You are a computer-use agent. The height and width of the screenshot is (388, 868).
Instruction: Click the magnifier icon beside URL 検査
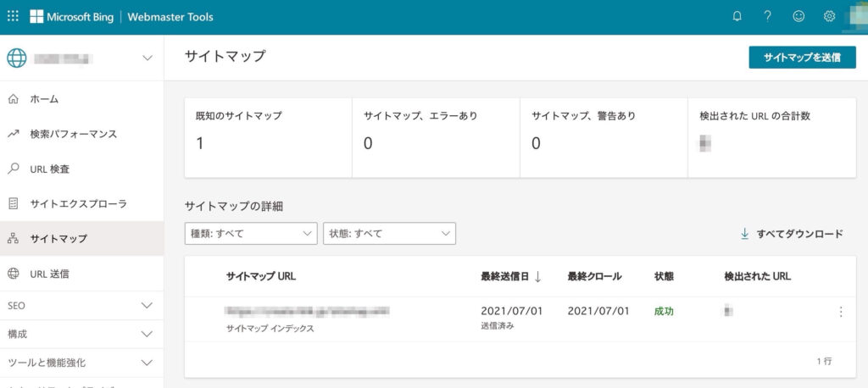point(14,169)
